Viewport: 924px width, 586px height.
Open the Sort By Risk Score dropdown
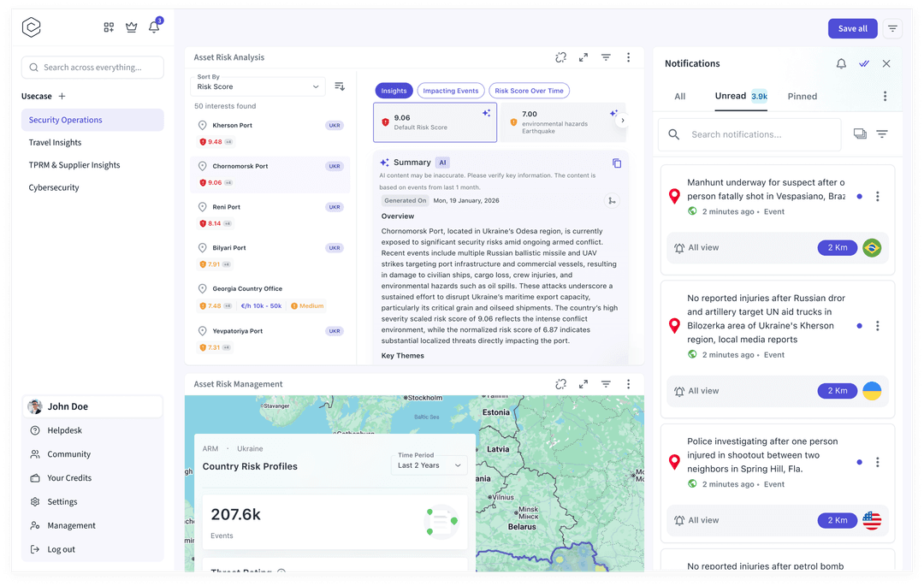(x=257, y=86)
